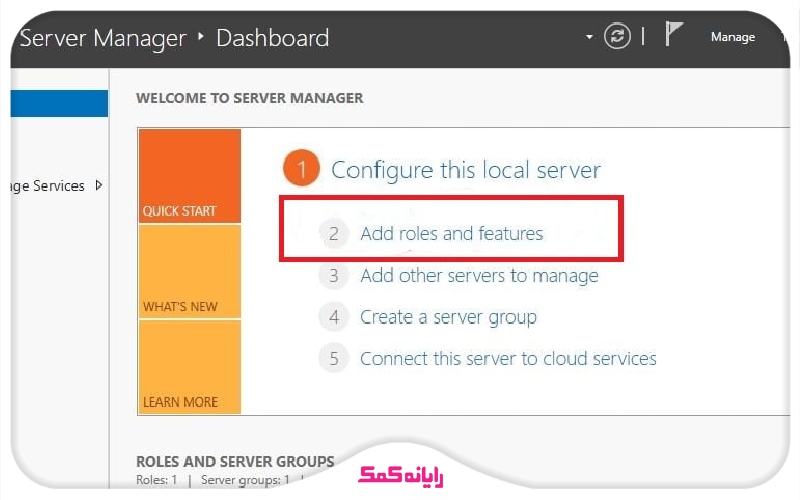Image resolution: width=800 pixels, height=500 pixels.
Task: Open the WHAT'S NEW tile
Action: 189,271
